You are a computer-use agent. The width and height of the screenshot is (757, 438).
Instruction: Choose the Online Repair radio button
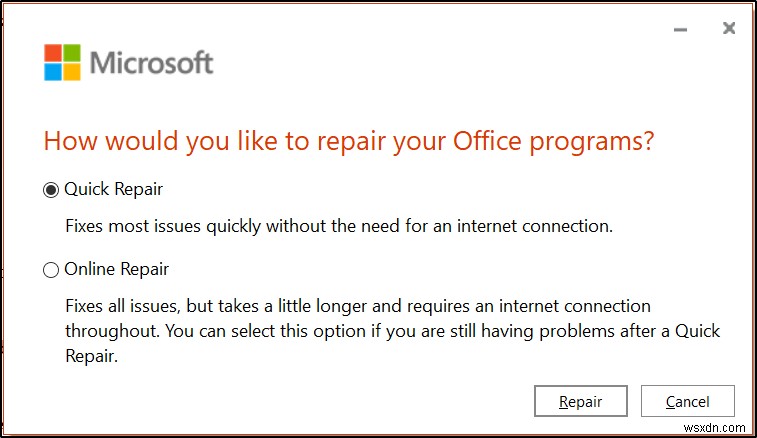[51, 269]
